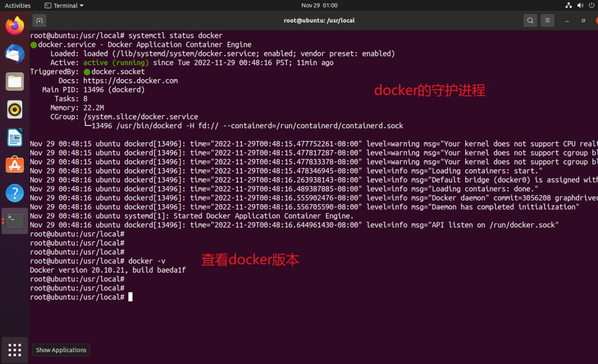Viewport: 598px width, 364px height.
Task: Open the Help icon in dock
Action: [x=15, y=193]
